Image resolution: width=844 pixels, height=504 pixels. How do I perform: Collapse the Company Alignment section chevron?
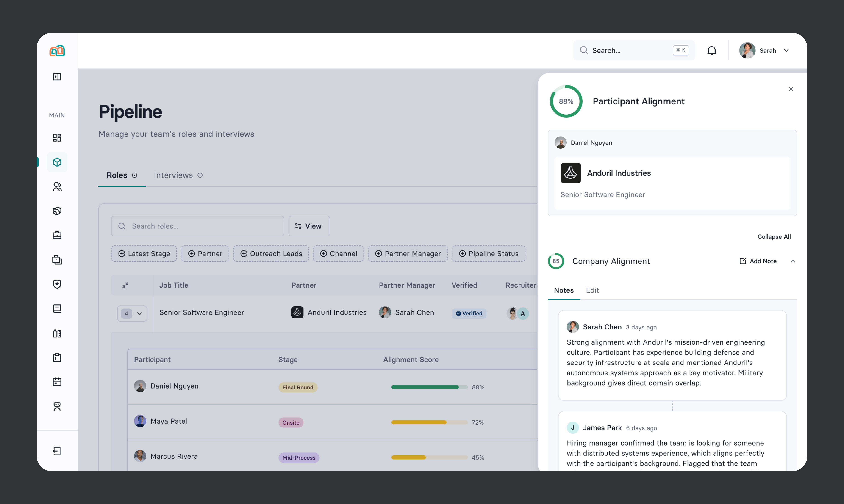coord(793,261)
